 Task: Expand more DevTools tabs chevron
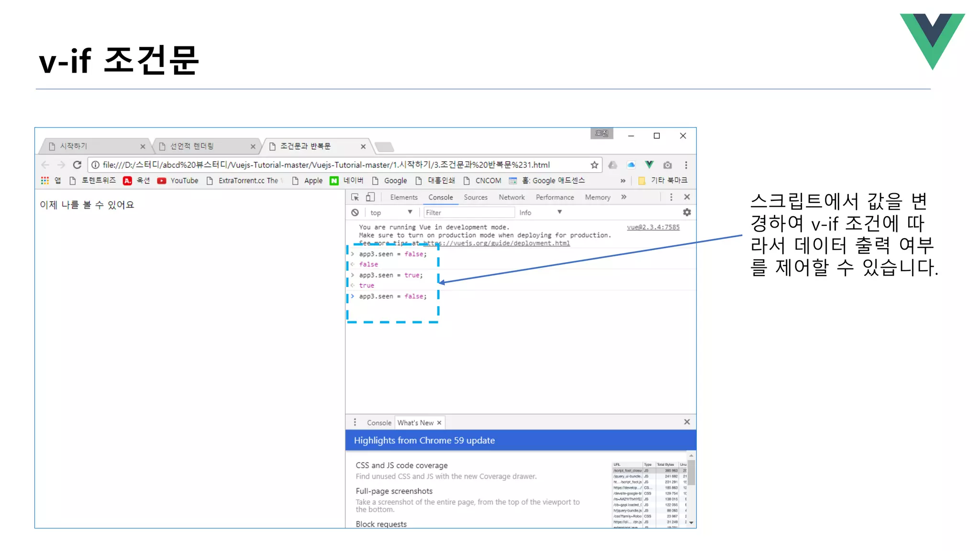[624, 197]
